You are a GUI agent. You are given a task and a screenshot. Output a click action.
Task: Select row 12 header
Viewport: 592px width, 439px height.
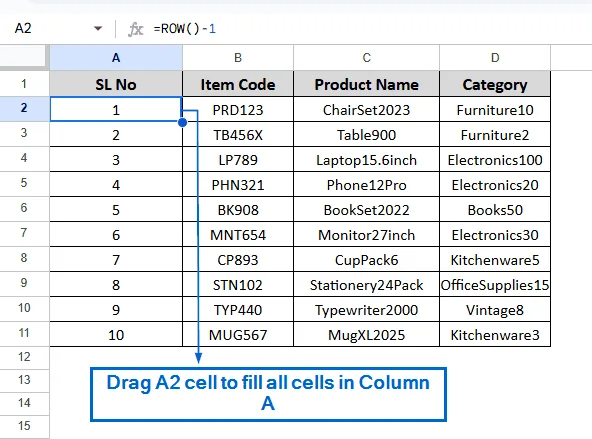coord(24,357)
